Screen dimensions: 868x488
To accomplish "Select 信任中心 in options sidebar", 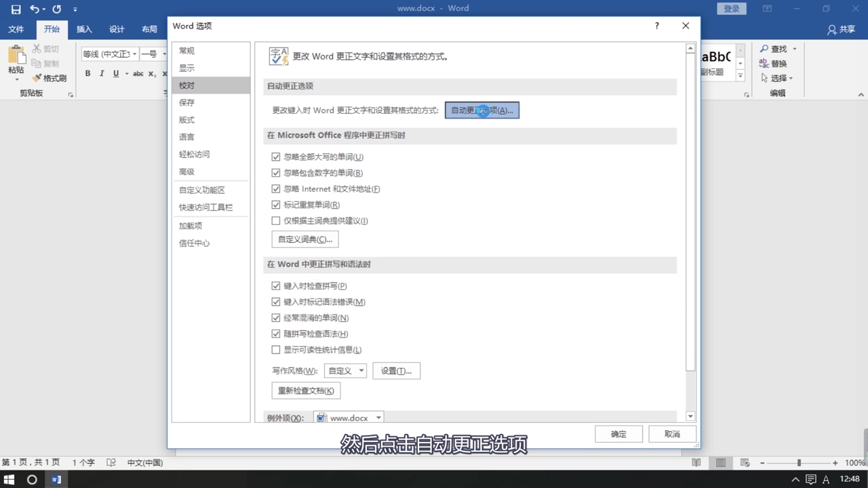I will coord(211,243).
